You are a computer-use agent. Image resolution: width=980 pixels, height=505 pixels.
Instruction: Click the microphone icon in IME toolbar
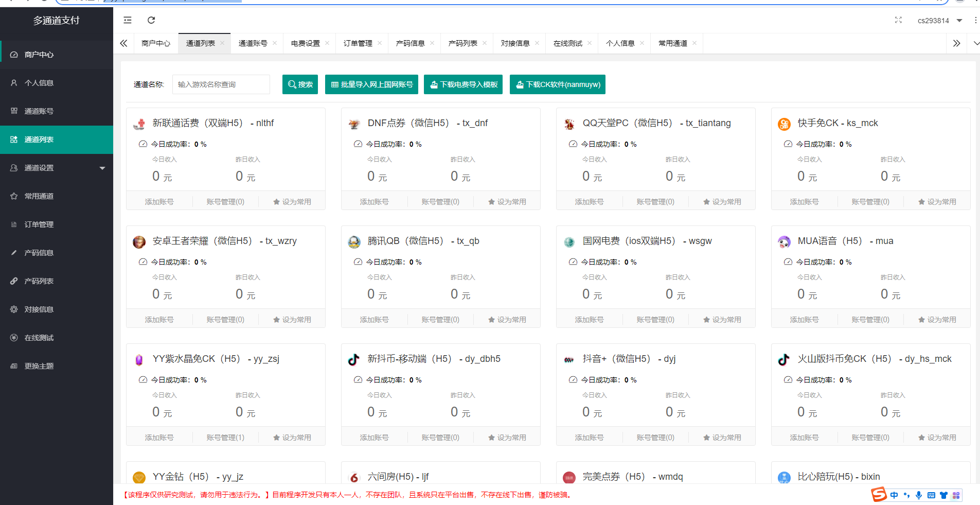click(919, 495)
